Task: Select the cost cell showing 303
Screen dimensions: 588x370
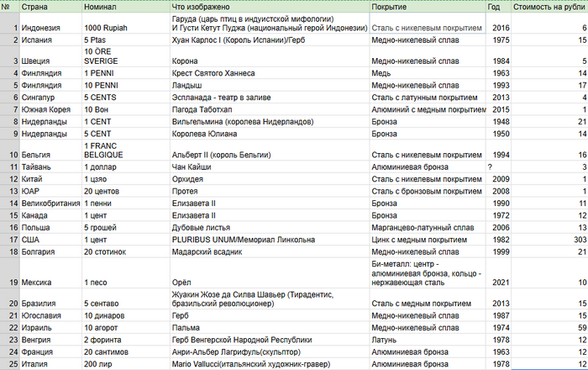Action: pos(549,240)
